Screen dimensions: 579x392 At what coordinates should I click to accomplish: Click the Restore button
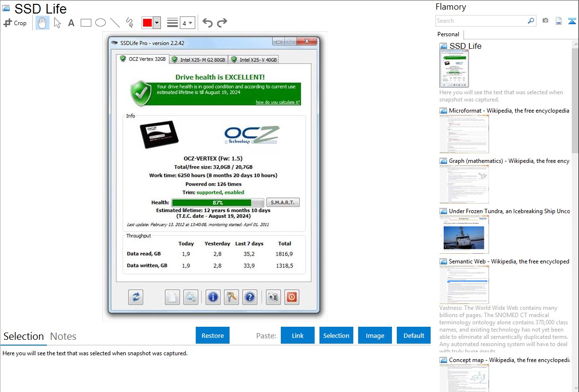tap(213, 335)
